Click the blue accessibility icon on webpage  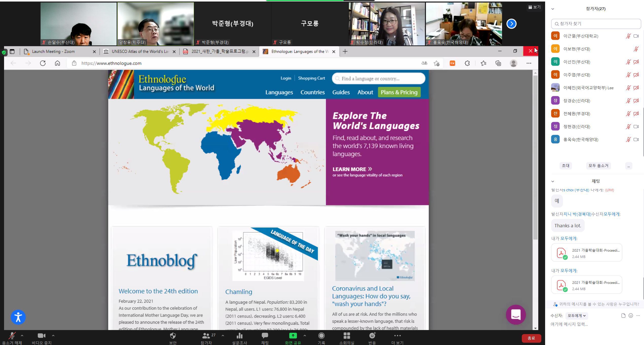point(18,317)
